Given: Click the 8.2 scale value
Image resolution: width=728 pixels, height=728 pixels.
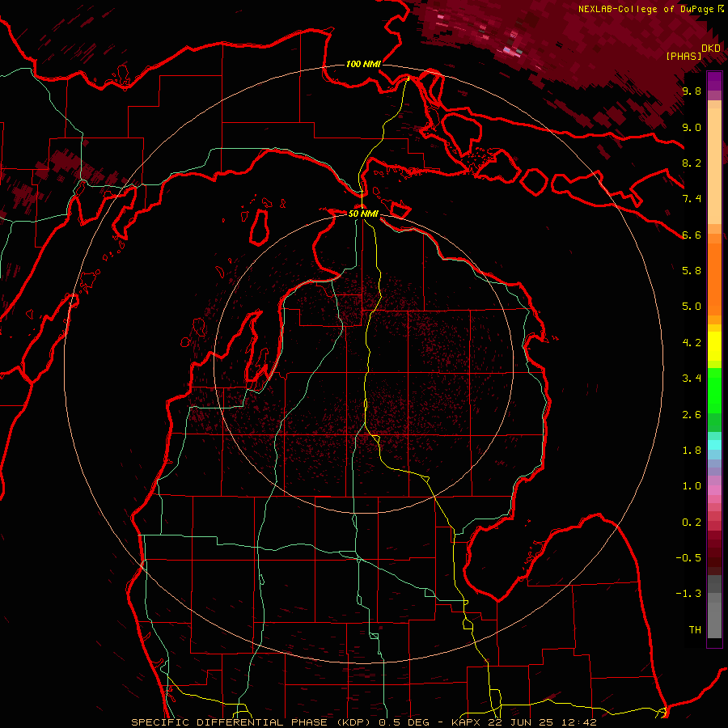Looking at the screenshot, I should pyautogui.click(x=692, y=163).
